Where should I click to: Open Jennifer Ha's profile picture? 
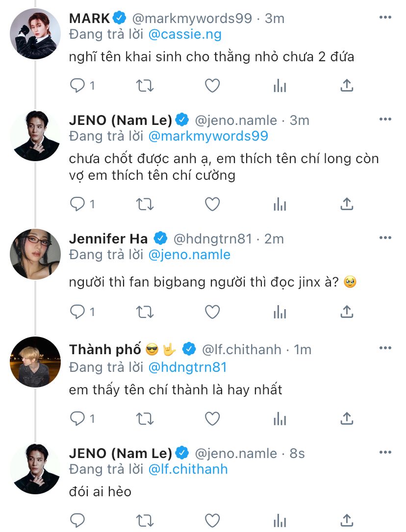(35, 254)
